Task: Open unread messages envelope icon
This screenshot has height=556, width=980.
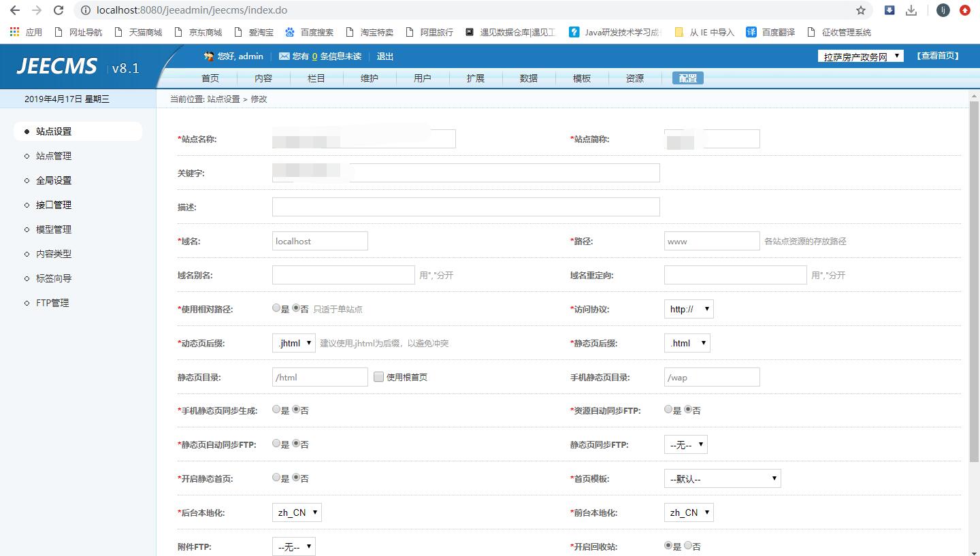Action: [x=284, y=56]
